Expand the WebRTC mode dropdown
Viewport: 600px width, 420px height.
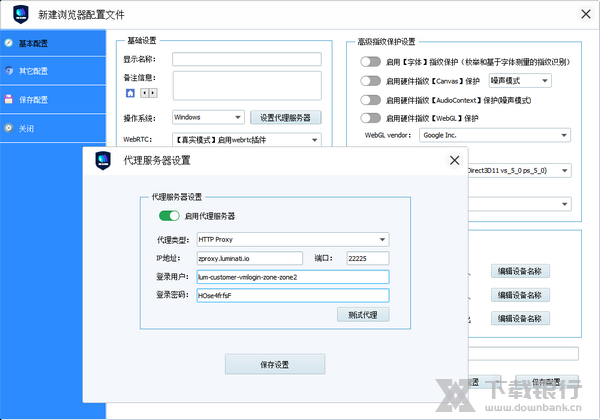(247, 140)
